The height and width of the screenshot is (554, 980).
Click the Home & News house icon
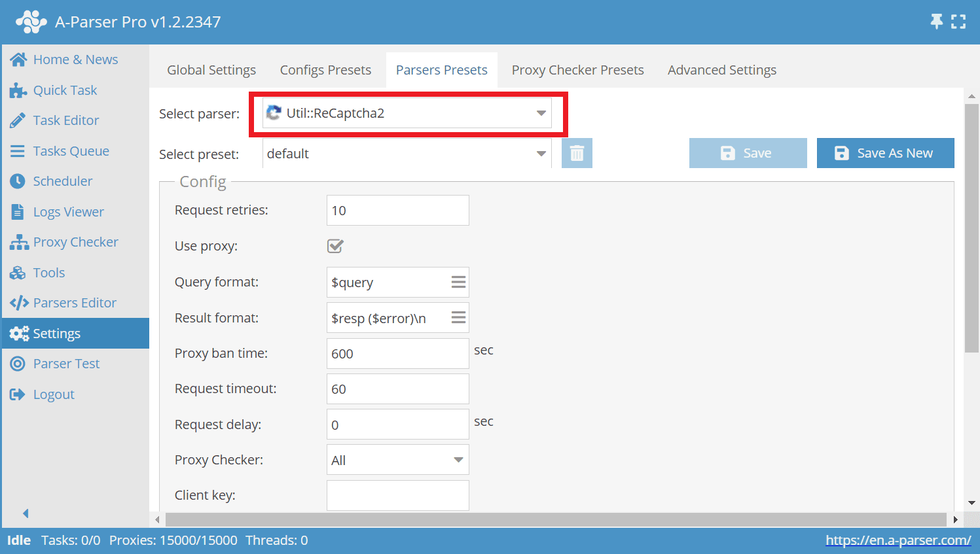point(18,60)
